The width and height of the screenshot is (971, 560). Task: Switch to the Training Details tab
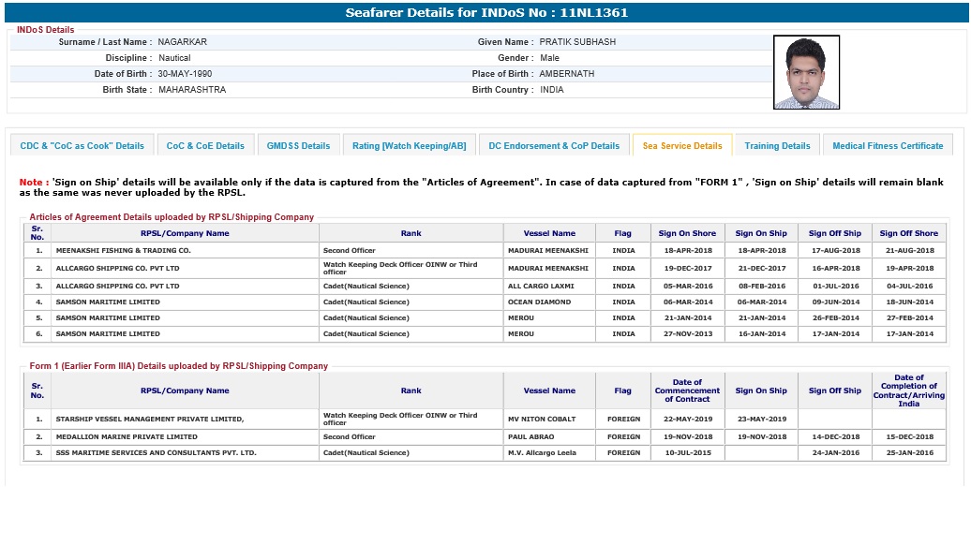click(x=777, y=146)
